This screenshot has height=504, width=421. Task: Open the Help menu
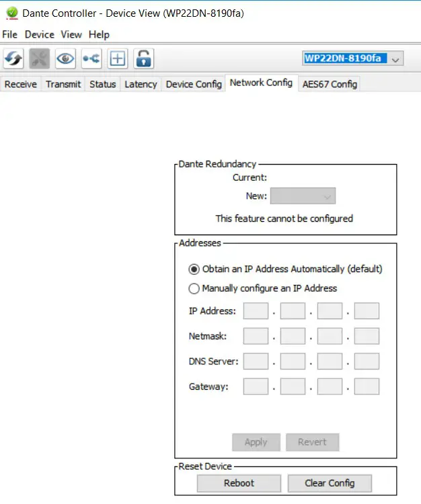[x=99, y=34]
